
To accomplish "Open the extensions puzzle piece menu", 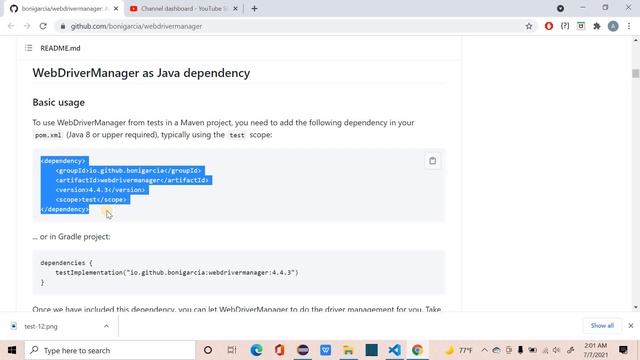I will point(597,26).
